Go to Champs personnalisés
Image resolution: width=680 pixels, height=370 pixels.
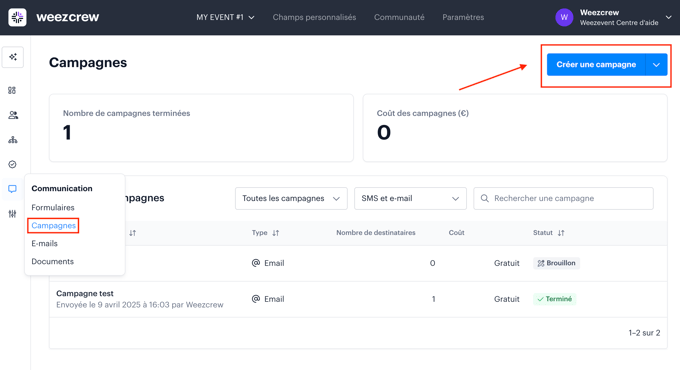click(314, 17)
